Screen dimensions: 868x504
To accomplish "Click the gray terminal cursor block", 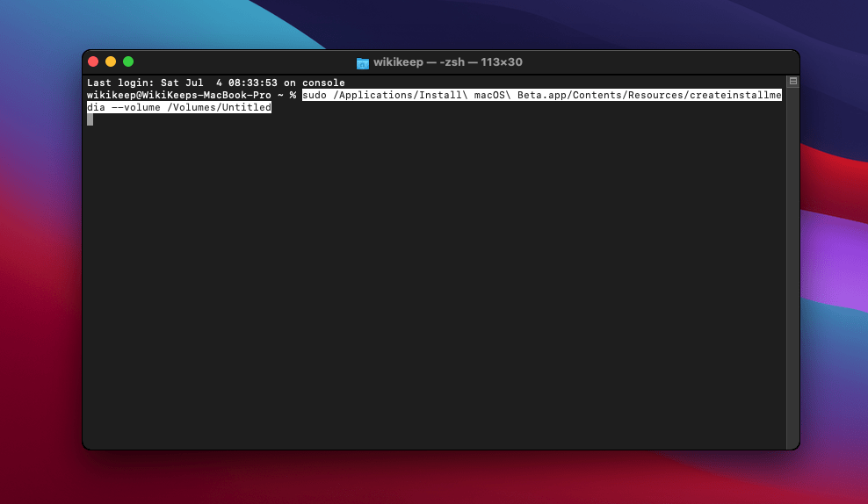I will click(90, 119).
